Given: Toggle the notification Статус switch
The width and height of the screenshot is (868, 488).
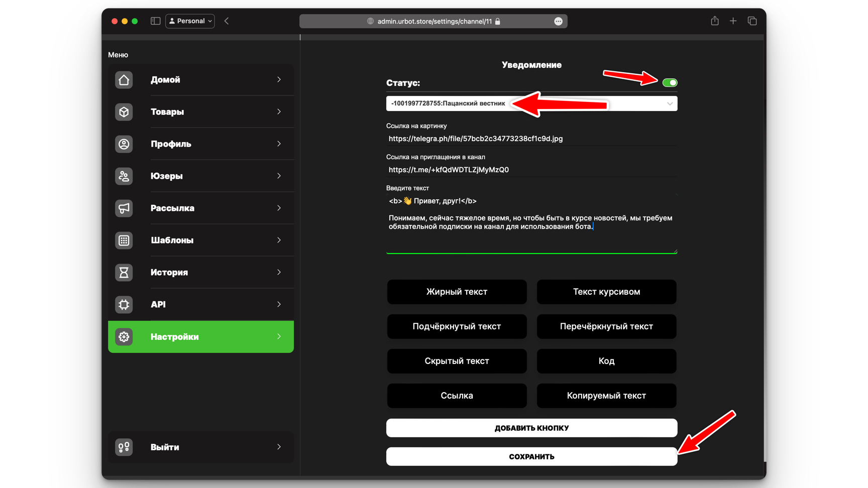Looking at the screenshot, I should [669, 83].
